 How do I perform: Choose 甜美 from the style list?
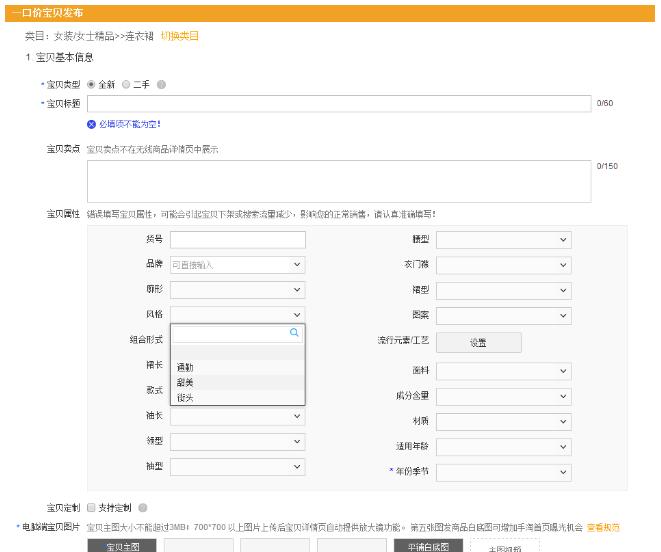[x=186, y=382]
